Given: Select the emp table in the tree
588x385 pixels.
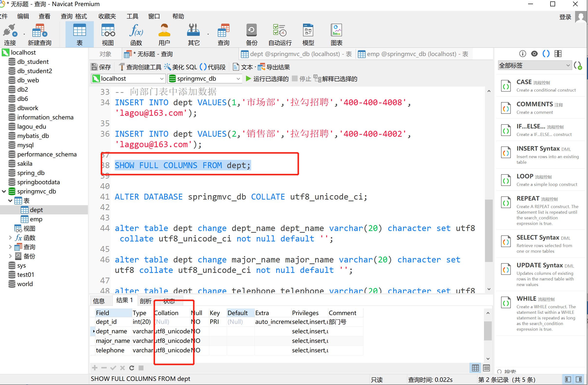Looking at the screenshot, I should (36, 219).
